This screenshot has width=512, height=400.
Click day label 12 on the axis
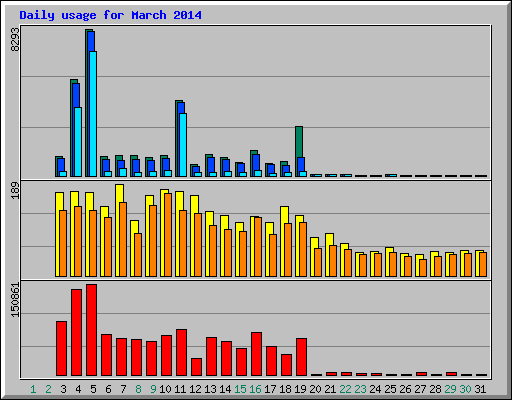click(195, 389)
